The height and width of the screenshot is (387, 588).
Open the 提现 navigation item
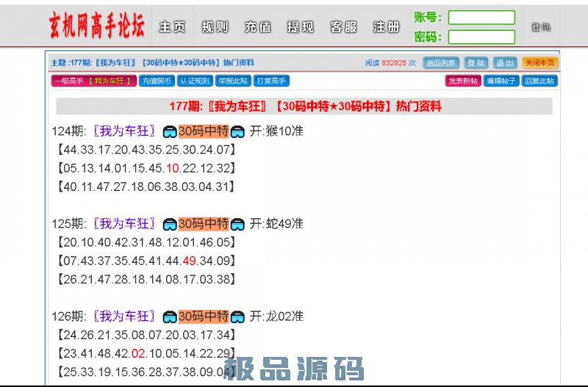tap(301, 27)
